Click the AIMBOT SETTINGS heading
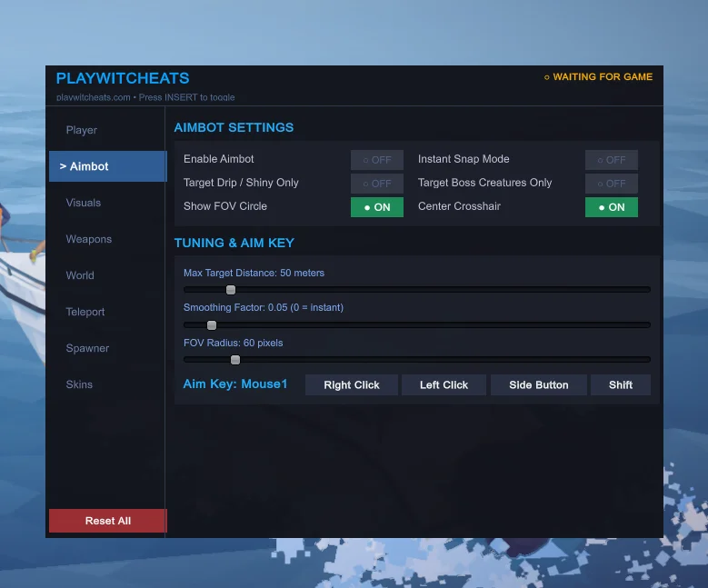The width and height of the screenshot is (708, 588). click(234, 127)
